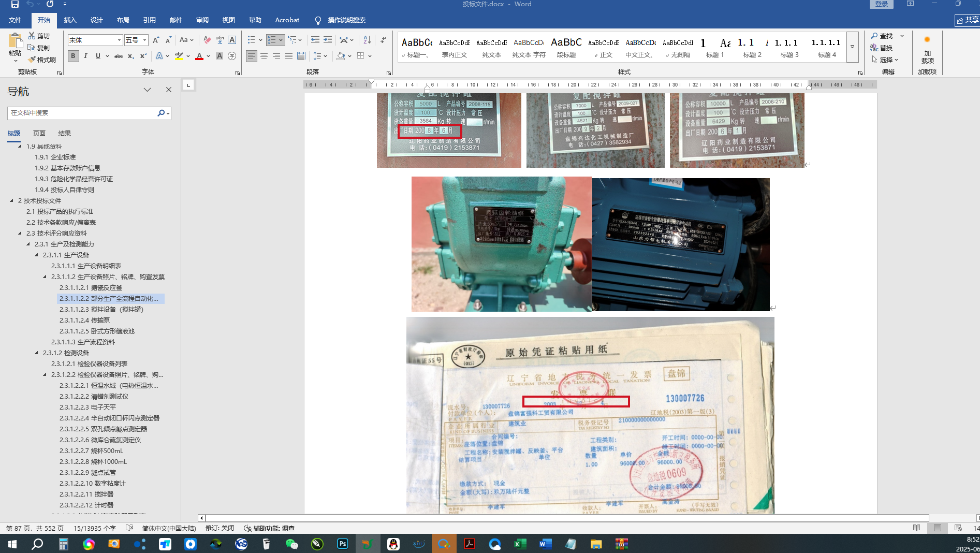Open Replace (替换) in the editing group

click(882, 48)
